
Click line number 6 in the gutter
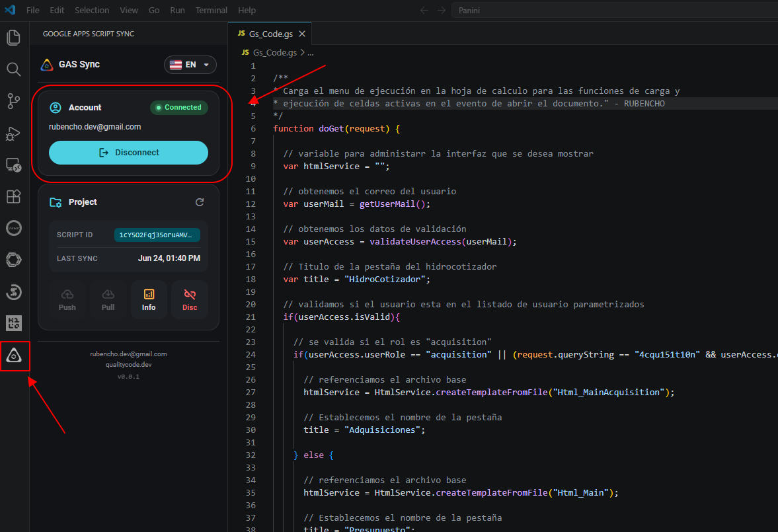[x=253, y=128]
